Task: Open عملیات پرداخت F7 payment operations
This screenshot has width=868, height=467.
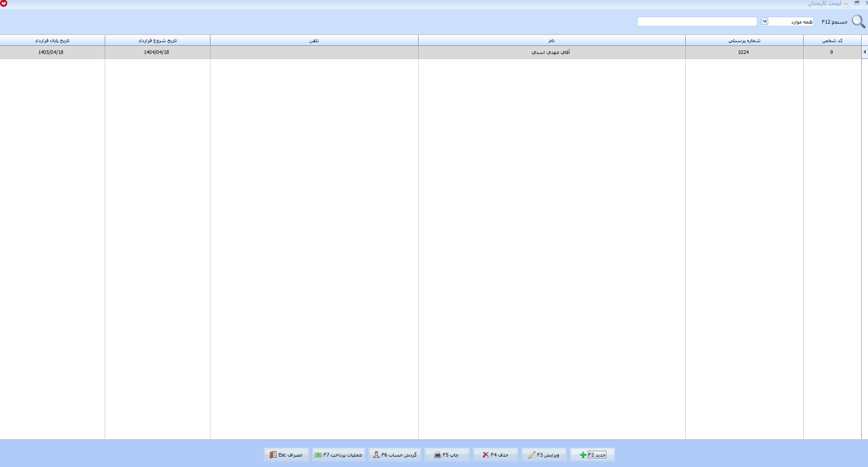Action: tap(339, 454)
